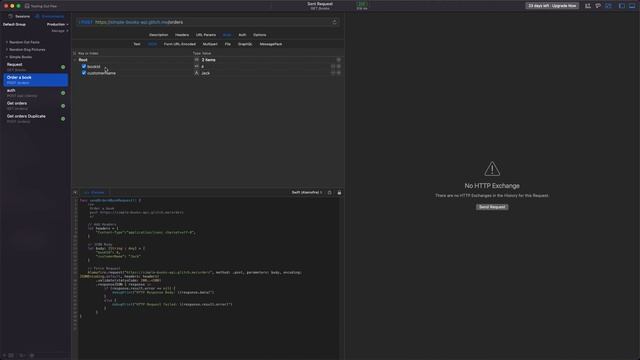The height and width of the screenshot is (360, 640).
Task: Click the remove button on the bookId row
Action: click(x=333, y=66)
